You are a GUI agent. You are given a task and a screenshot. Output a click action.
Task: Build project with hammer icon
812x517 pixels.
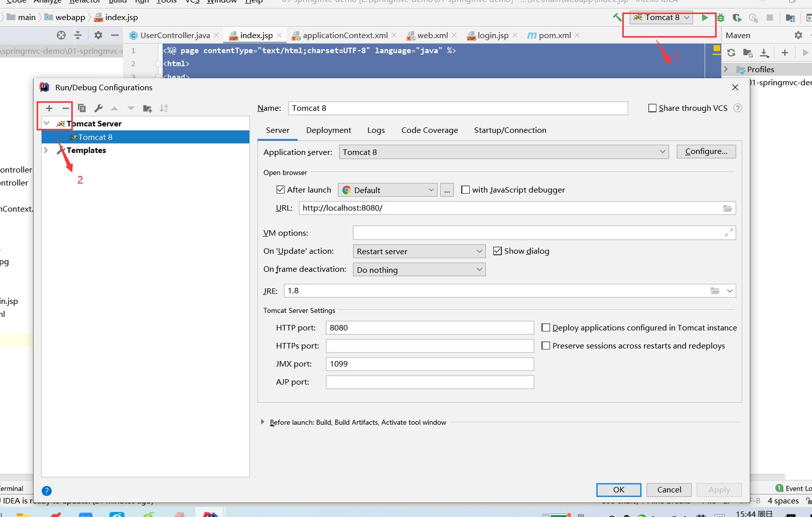pos(618,18)
